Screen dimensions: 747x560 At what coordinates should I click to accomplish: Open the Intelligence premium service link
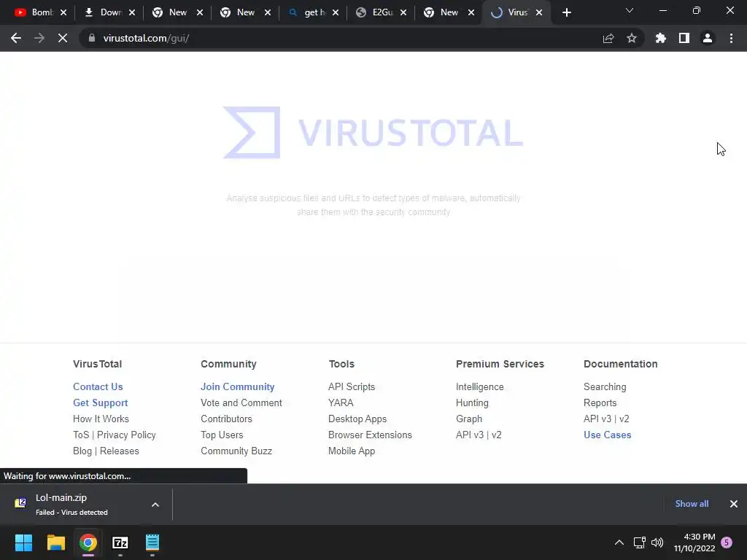click(x=479, y=386)
